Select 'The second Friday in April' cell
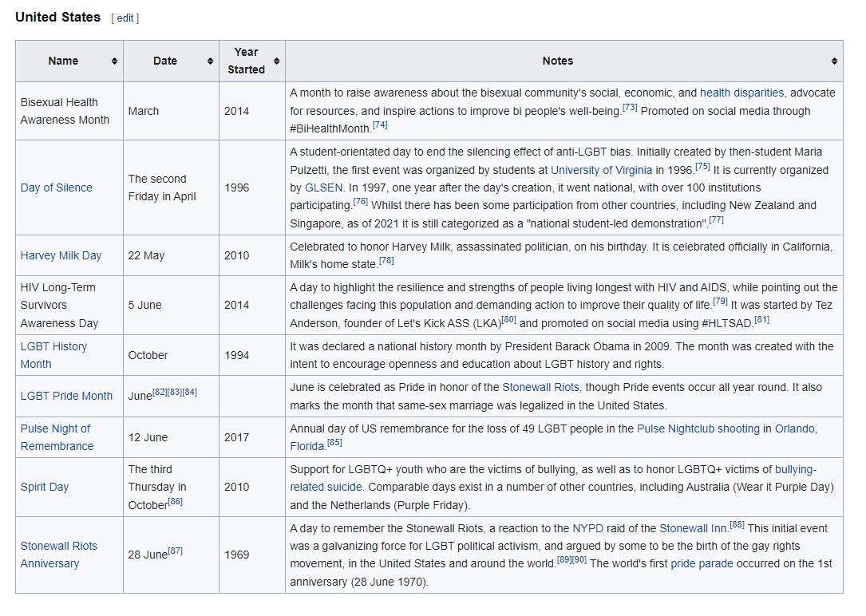 tap(172, 188)
